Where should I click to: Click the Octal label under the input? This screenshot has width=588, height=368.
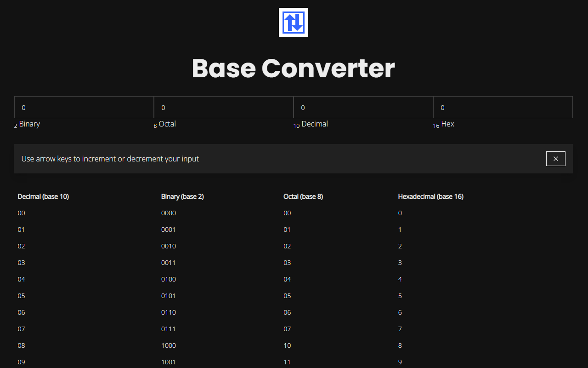point(167,124)
